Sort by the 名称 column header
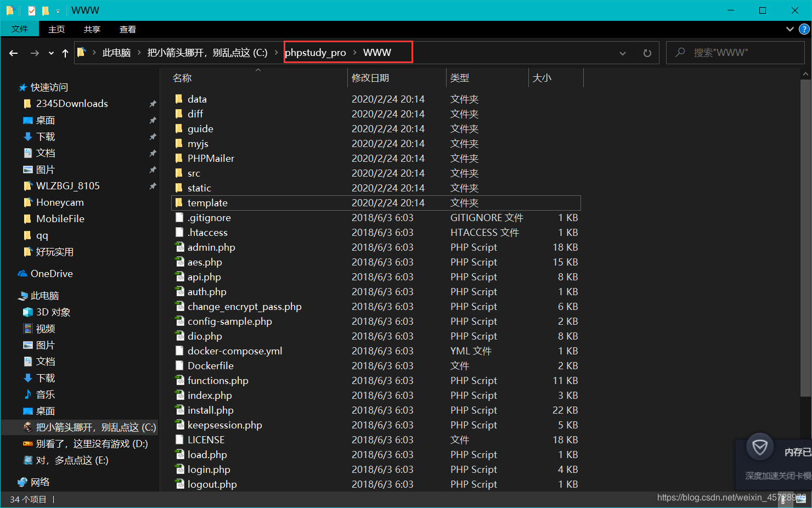812x508 pixels. point(182,78)
